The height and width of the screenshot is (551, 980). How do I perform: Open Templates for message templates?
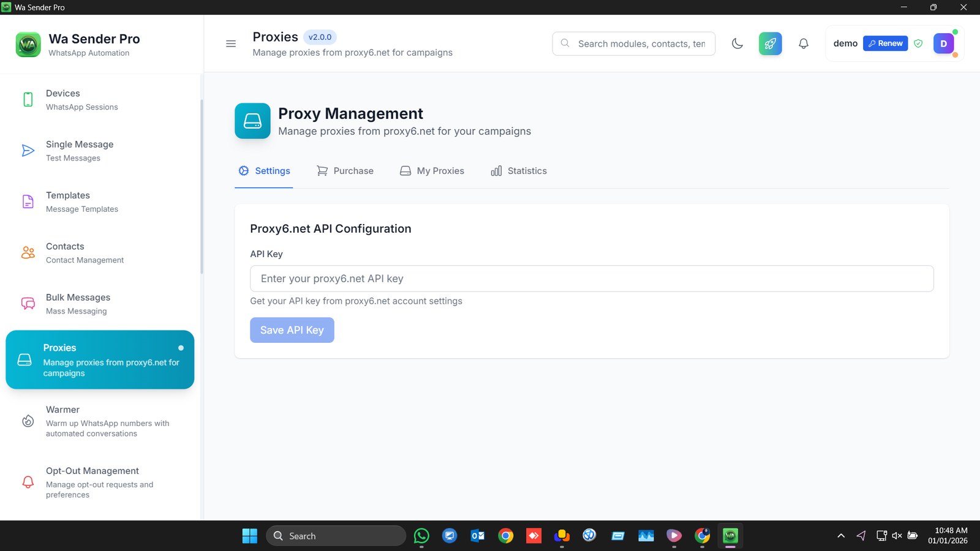point(68,201)
